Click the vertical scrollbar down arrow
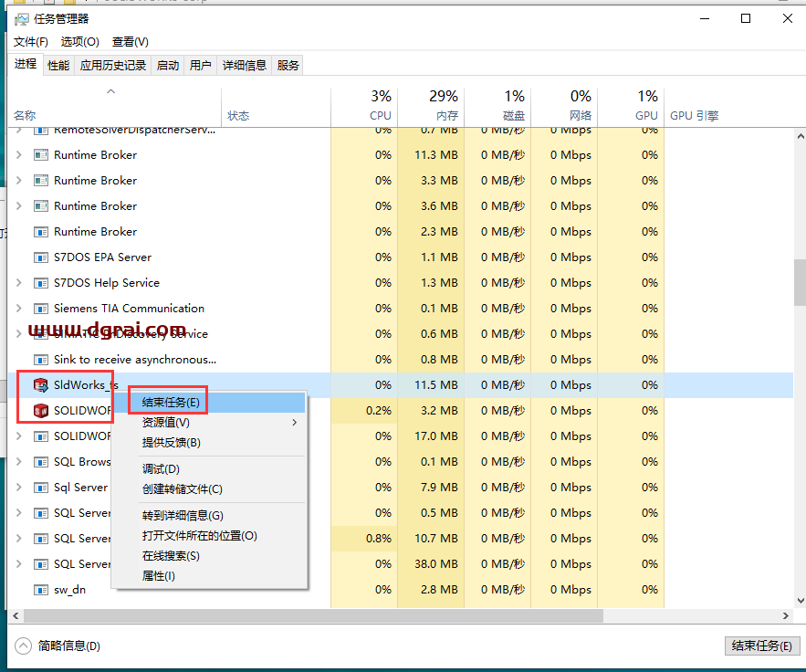This screenshot has height=672, width=806. point(801,601)
